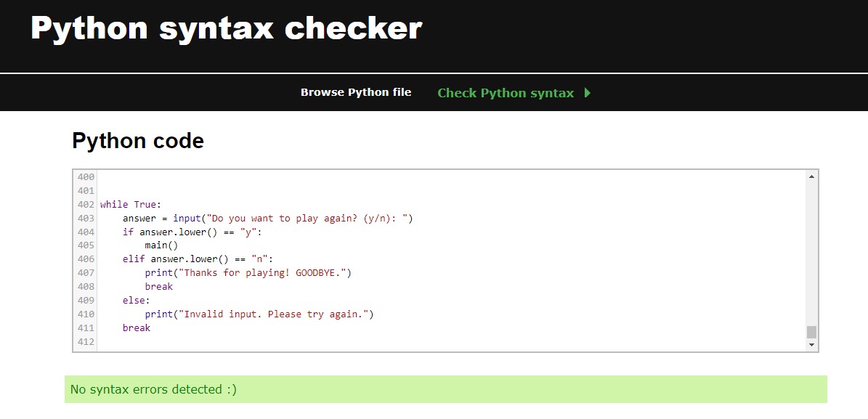This screenshot has height=419, width=868.
Task: Click the line with input prompt 'Do you want to play again?'
Action: click(268, 218)
